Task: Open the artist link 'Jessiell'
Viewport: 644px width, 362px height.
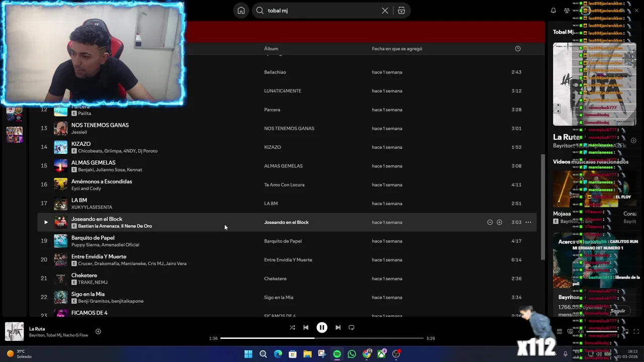Action: tap(79, 132)
